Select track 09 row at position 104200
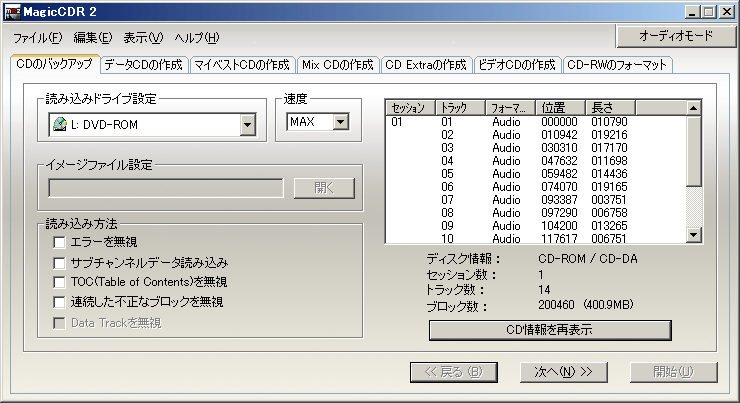740x403 pixels. pos(536,226)
